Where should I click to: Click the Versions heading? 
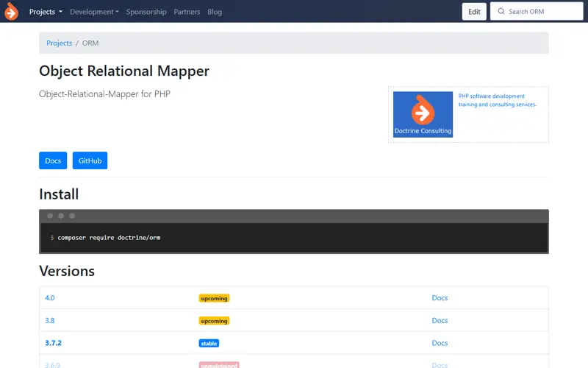(67, 271)
